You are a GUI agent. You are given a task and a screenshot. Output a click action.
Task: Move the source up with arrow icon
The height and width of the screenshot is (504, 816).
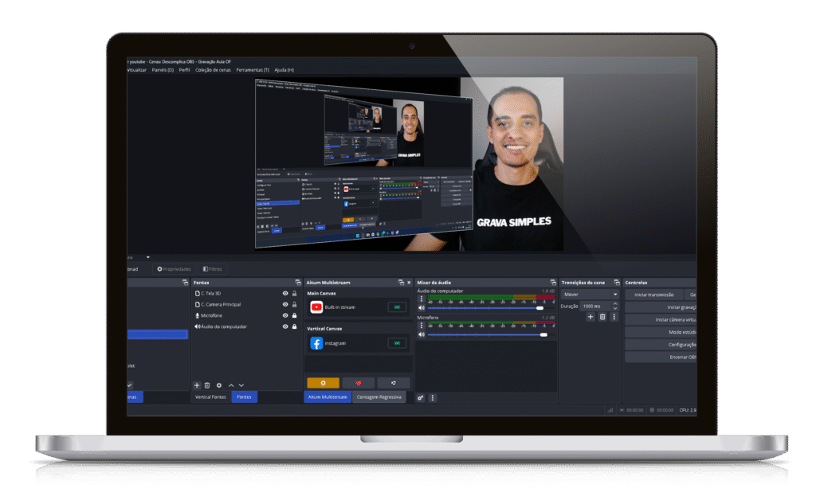[231, 385]
